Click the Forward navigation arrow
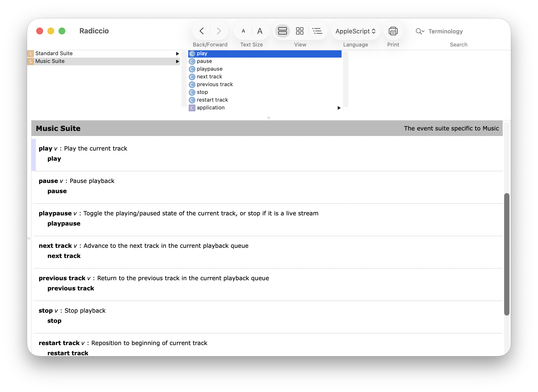Screen dimensions: 538x392 (219, 31)
